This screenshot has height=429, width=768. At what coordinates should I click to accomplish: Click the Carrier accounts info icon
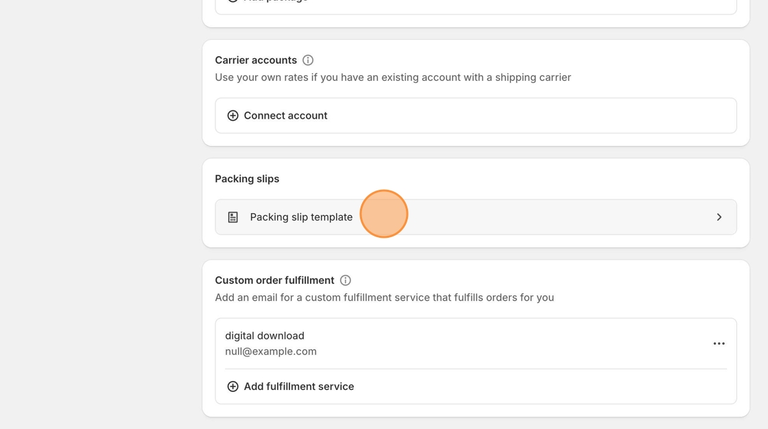click(308, 60)
